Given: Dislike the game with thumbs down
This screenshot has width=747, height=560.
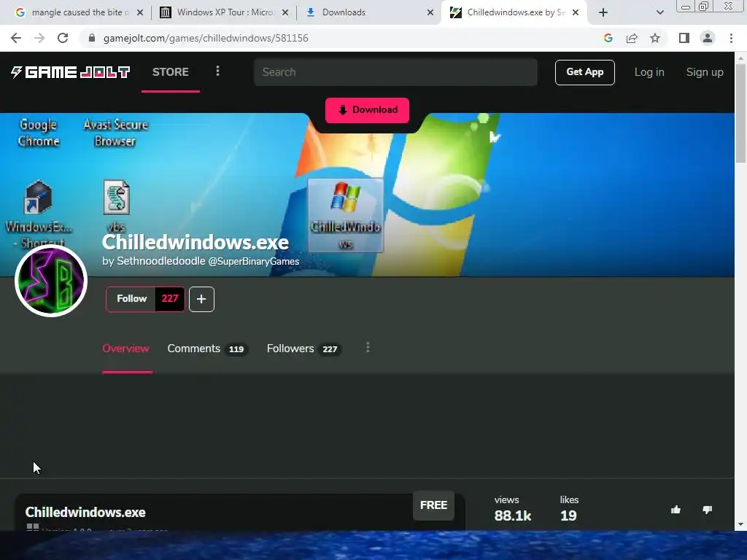Looking at the screenshot, I should [x=707, y=510].
